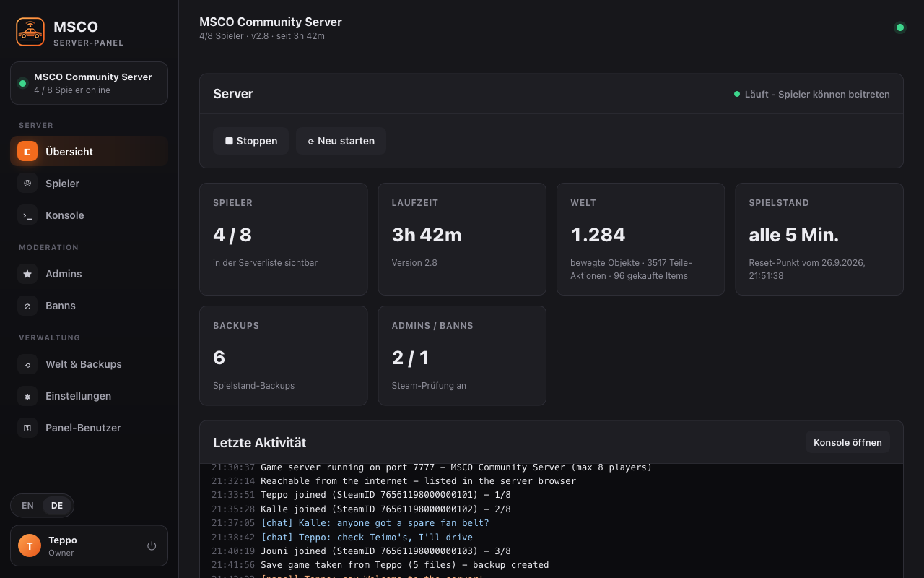Open the Admins star icon
Viewport: 924px width, 578px height.
click(27, 274)
